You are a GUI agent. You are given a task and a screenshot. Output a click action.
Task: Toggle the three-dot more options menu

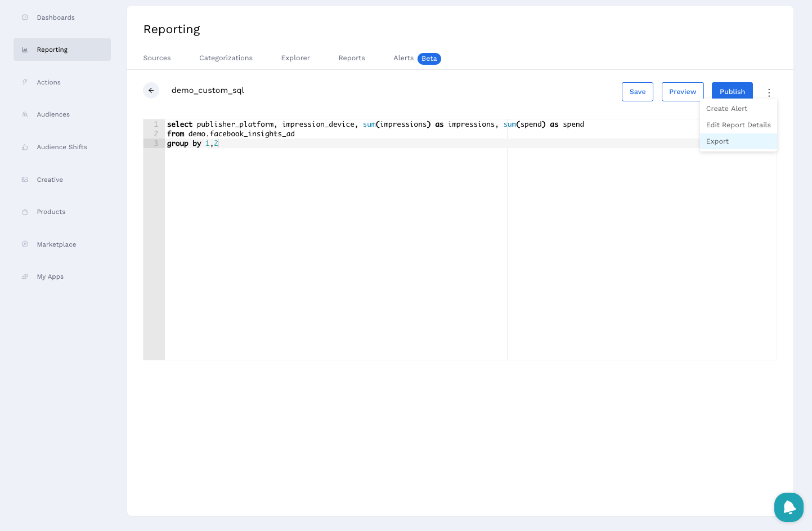(769, 92)
